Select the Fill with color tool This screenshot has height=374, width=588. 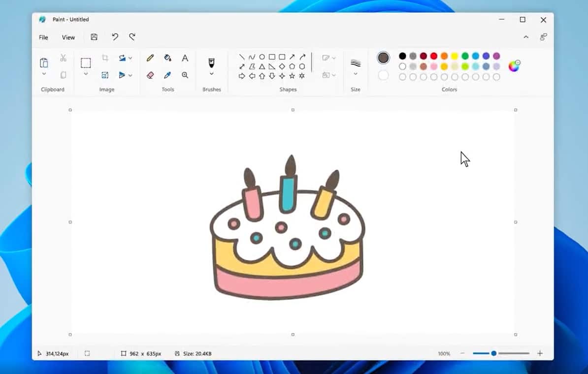click(x=167, y=58)
